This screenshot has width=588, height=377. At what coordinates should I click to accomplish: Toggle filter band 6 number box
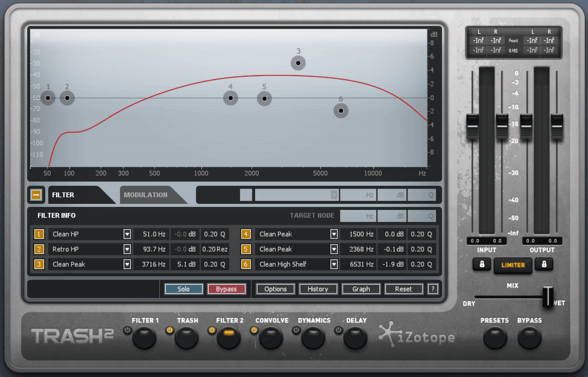tap(246, 264)
